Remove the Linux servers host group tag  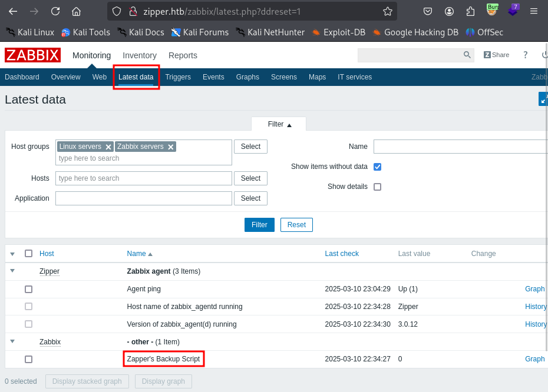(108, 147)
